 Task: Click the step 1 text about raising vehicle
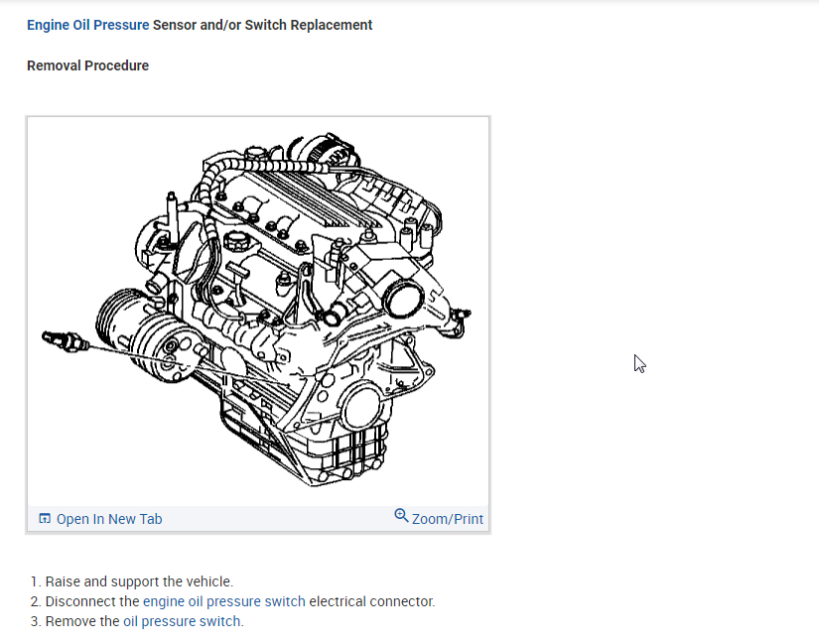tap(139, 581)
